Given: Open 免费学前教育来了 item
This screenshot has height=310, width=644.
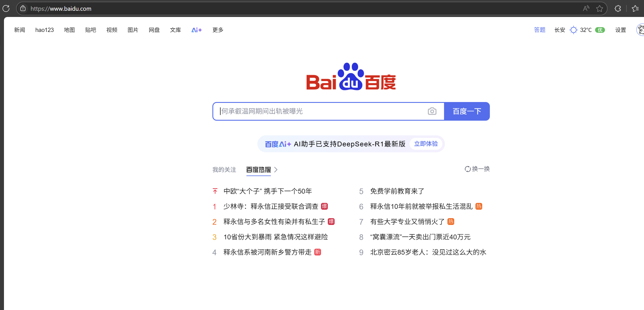Looking at the screenshot, I should pos(397,191).
